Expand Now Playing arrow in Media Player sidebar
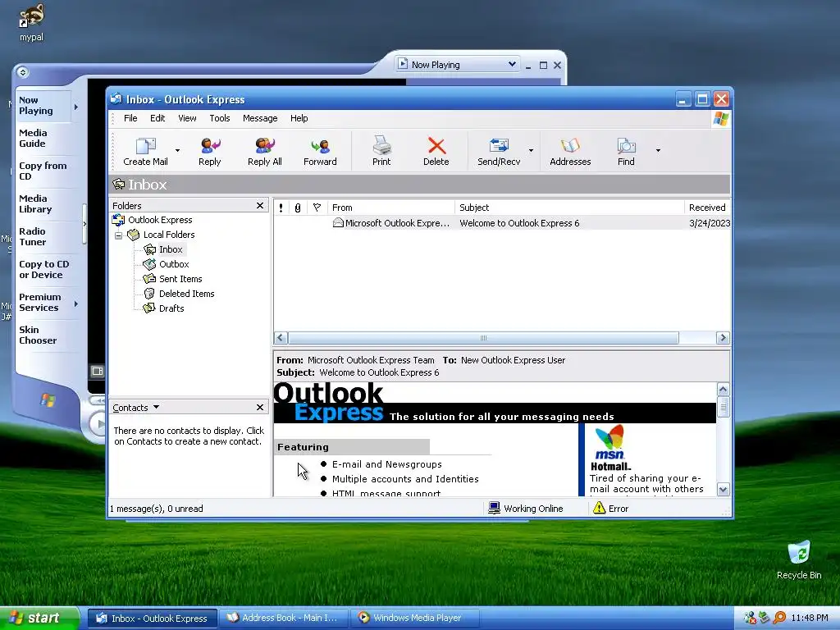The width and height of the screenshot is (840, 630). click(x=76, y=107)
